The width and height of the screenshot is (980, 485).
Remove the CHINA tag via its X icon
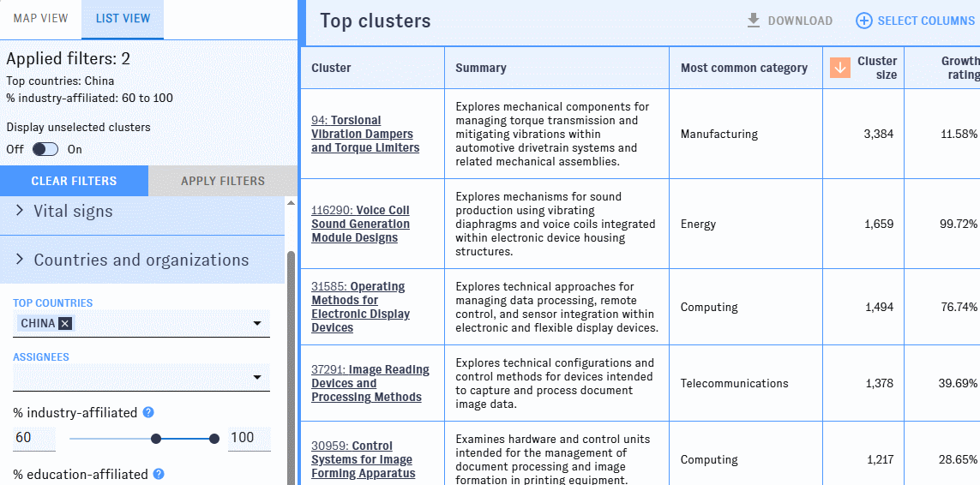coord(66,323)
